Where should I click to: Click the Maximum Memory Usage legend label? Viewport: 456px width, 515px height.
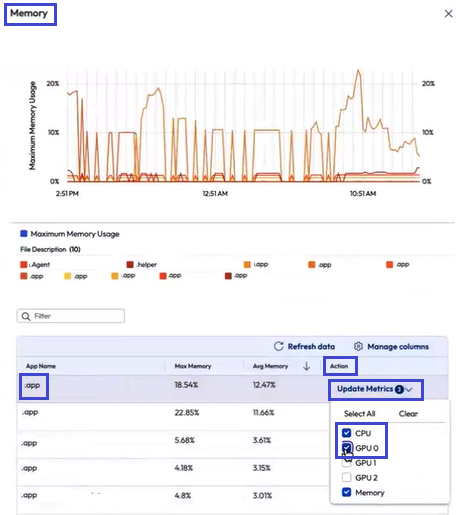(75, 234)
